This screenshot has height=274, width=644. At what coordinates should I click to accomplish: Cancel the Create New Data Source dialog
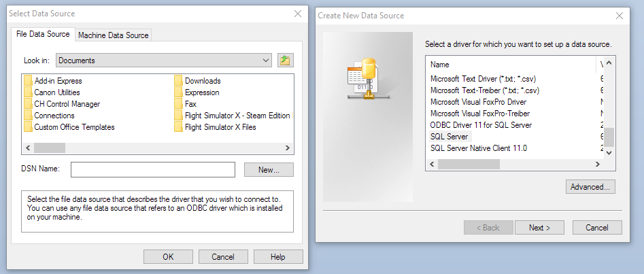(597, 228)
